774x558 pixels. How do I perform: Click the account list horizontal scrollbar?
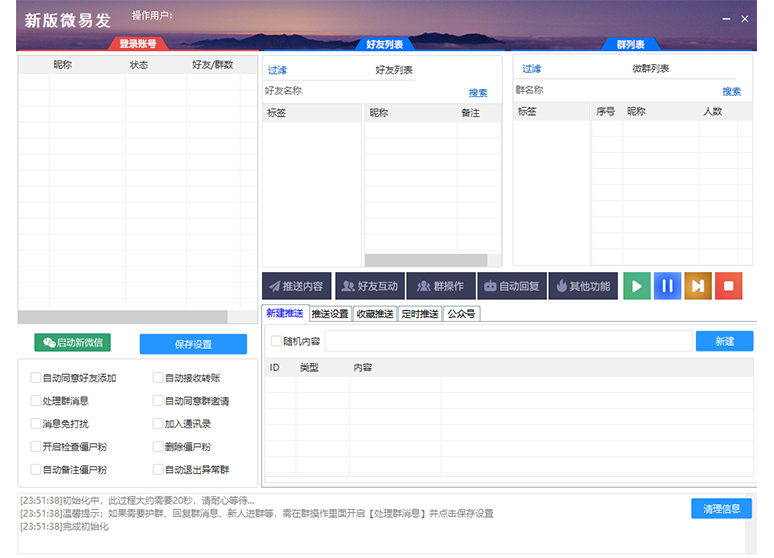pyautogui.click(x=122, y=317)
